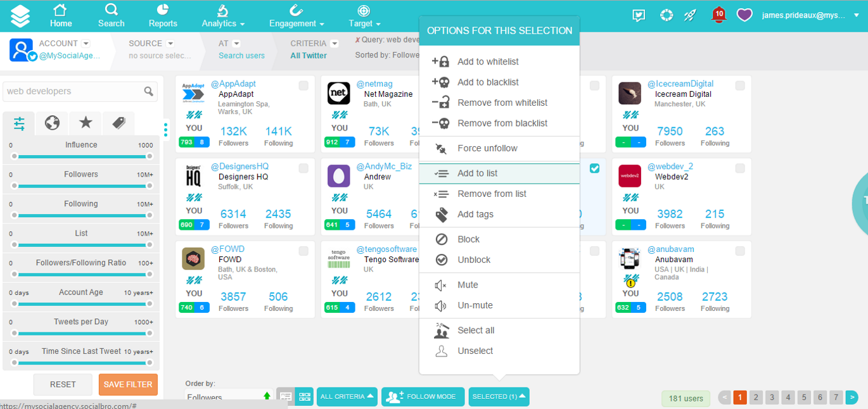The image size is (868, 409).
Task: Tick the Webdev2 card checkbox
Action: (x=740, y=168)
